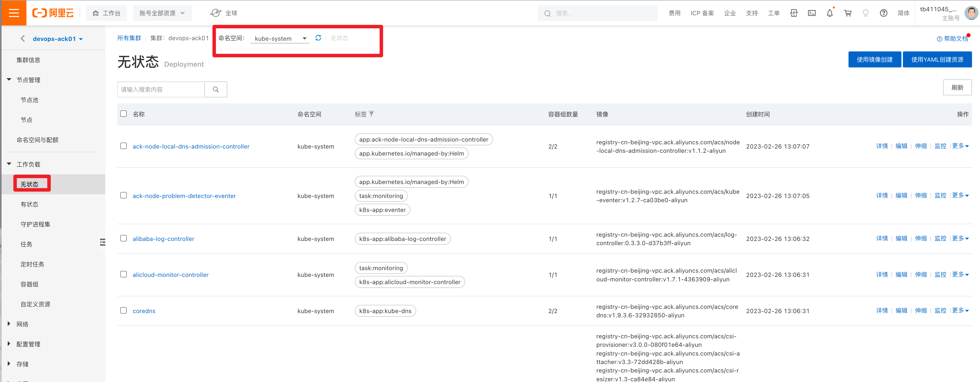Open the kube-system namespace dropdown
980x382 pixels.
(280, 38)
